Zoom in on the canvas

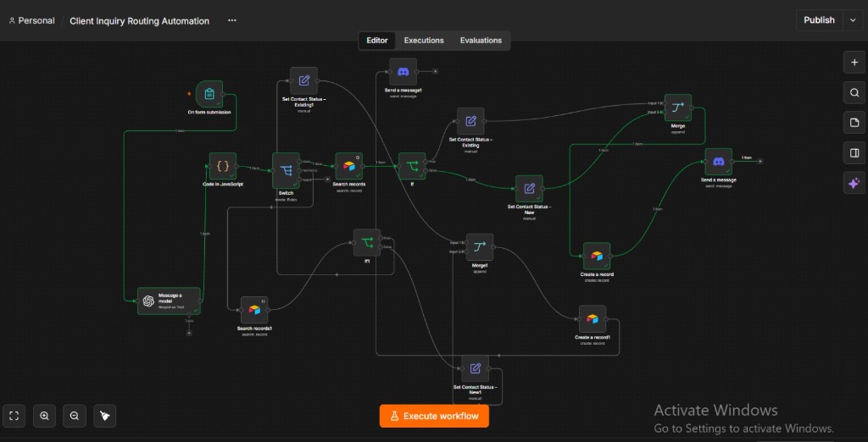tap(44, 416)
